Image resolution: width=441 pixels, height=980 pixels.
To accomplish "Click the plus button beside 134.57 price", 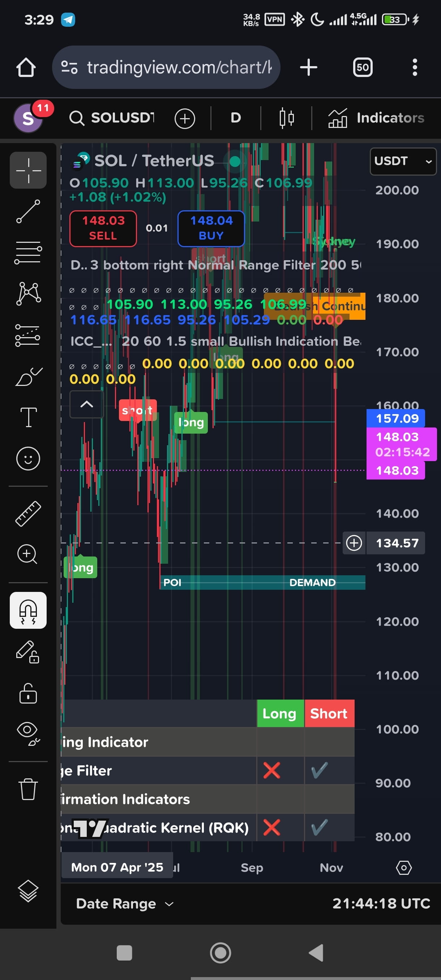I will (354, 543).
